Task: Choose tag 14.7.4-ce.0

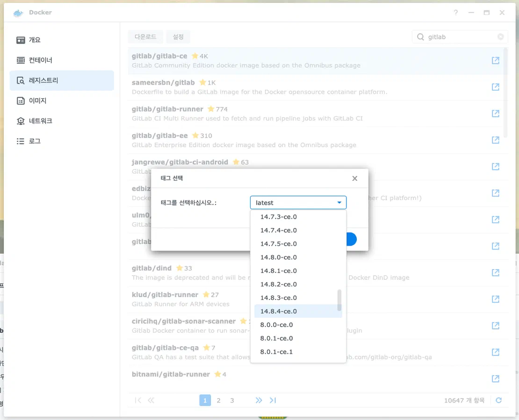Action: click(x=298, y=230)
